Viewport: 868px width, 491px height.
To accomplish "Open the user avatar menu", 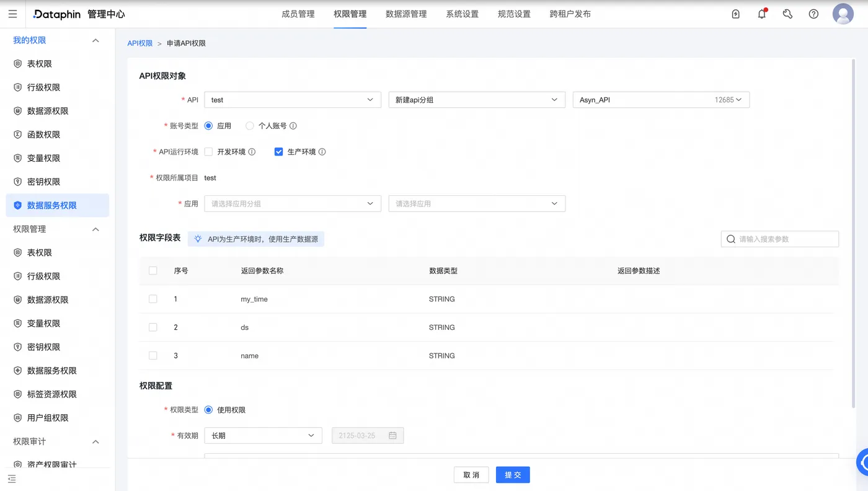I will coord(843,14).
